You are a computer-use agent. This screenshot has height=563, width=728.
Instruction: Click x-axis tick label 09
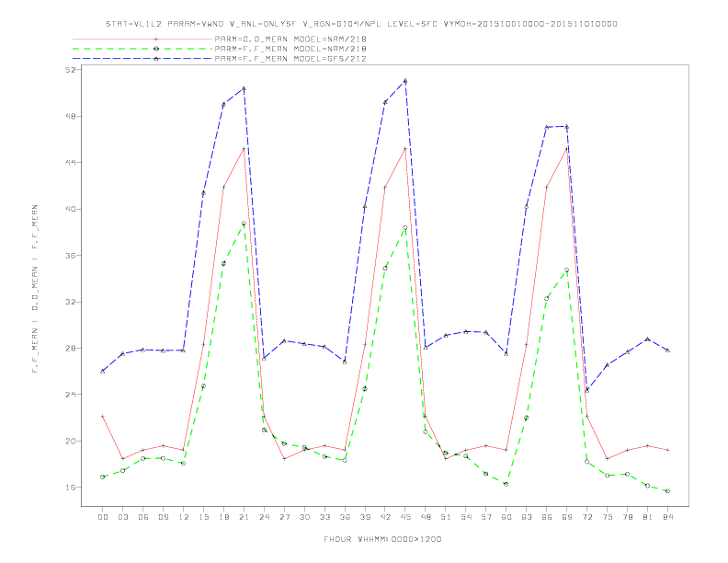[x=163, y=517]
